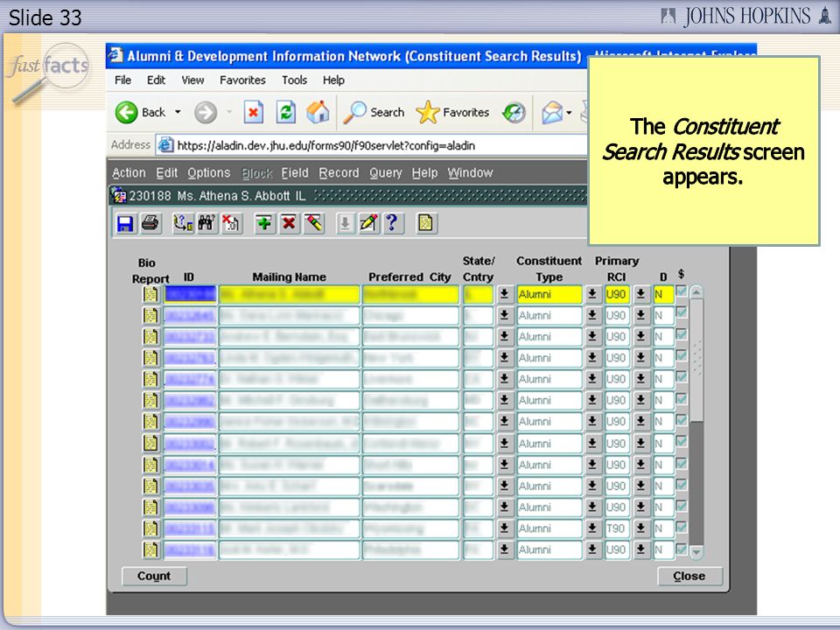Image resolution: width=840 pixels, height=630 pixels.
Task: Click the Enter Query icon (arrow with question mark)
Action: click(183, 223)
